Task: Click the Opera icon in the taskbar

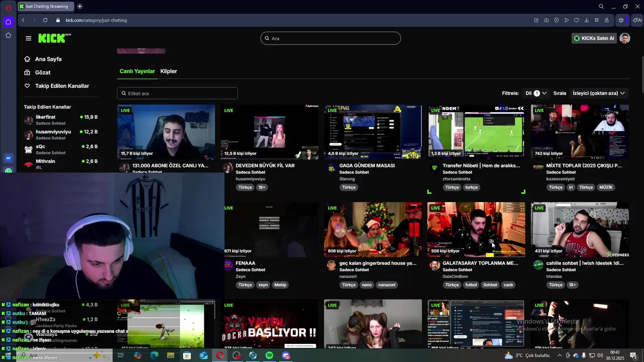Action: pos(220,355)
